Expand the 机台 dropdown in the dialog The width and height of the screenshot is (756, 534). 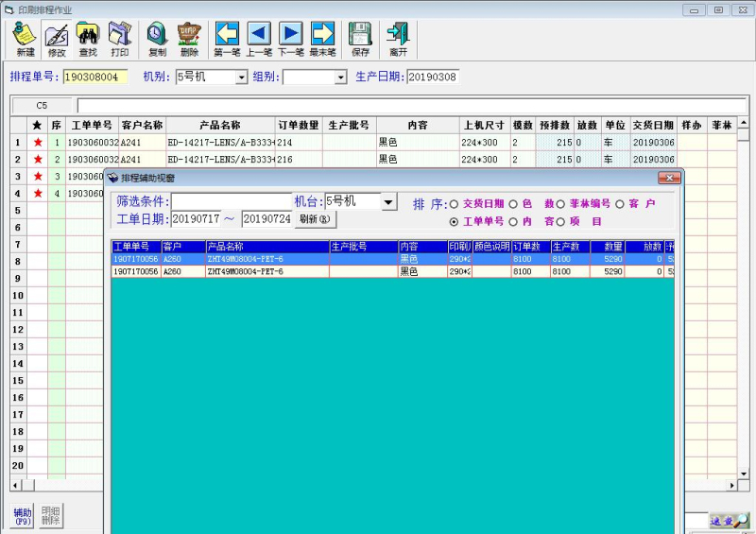click(388, 202)
